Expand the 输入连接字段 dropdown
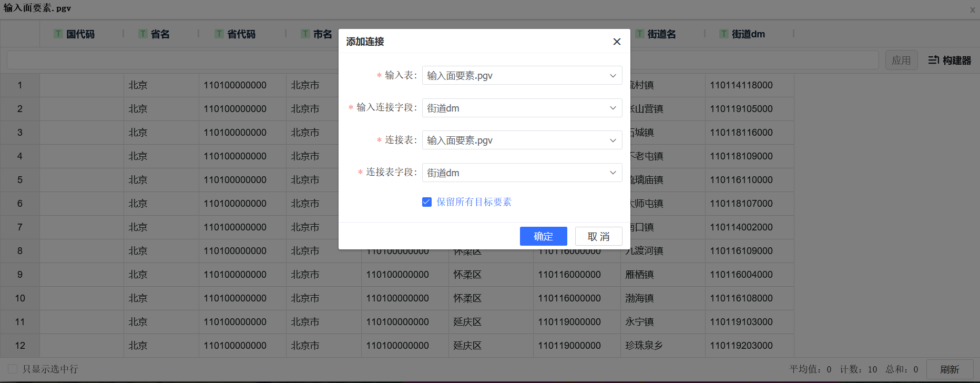The image size is (980, 383). click(x=522, y=108)
